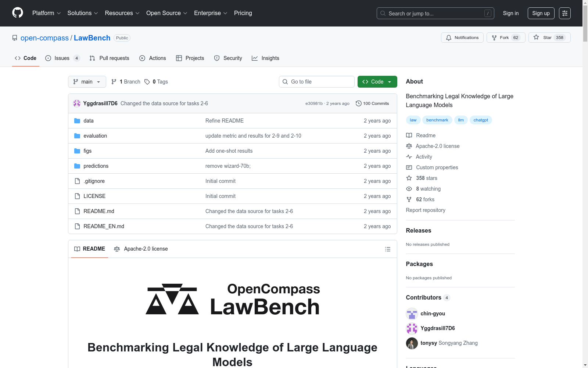Filter by the benchmark topic tag
Viewport: 588px width, 368px height.
[437, 120]
